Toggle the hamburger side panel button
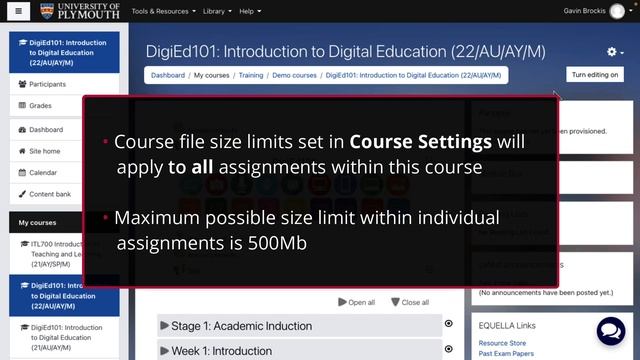This screenshot has width=640, height=360. click(18, 11)
